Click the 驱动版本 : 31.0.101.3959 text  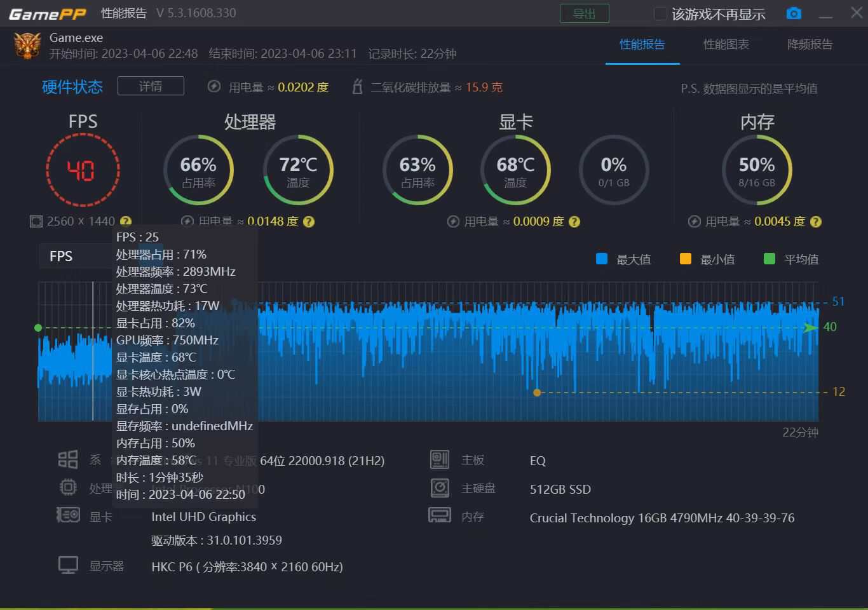pyautogui.click(x=217, y=541)
